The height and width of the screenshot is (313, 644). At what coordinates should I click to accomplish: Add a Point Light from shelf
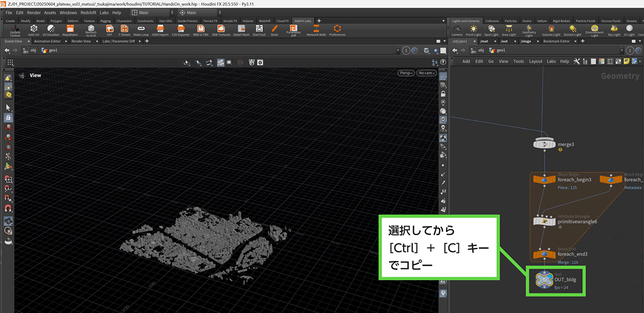[x=474, y=30]
